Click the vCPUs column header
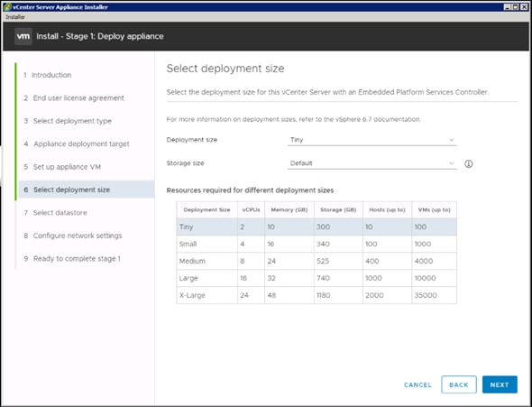This screenshot has width=532, height=407. click(251, 209)
